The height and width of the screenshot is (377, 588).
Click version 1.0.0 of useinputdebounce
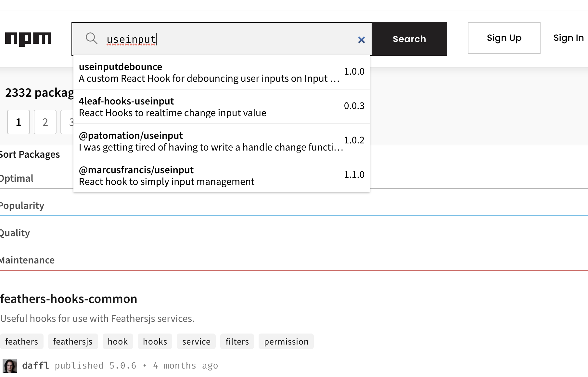(x=354, y=71)
